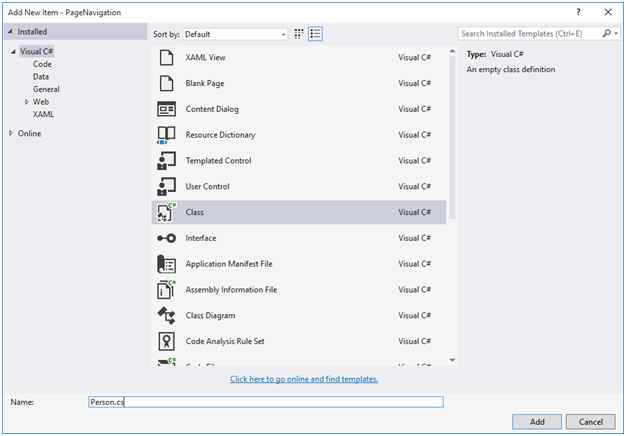Open the dialog help question mark
The height and width of the screenshot is (436, 626).
pyautogui.click(x=578, y=12)
